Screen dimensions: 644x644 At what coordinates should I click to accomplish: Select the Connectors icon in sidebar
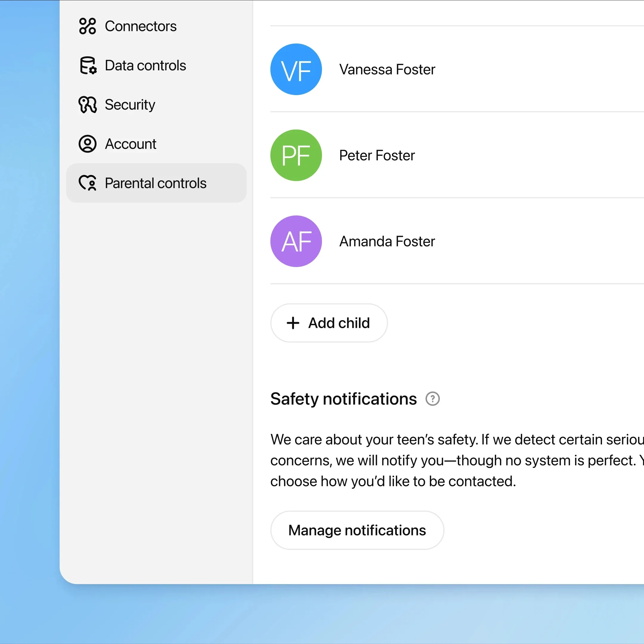(x=87, y=26)
